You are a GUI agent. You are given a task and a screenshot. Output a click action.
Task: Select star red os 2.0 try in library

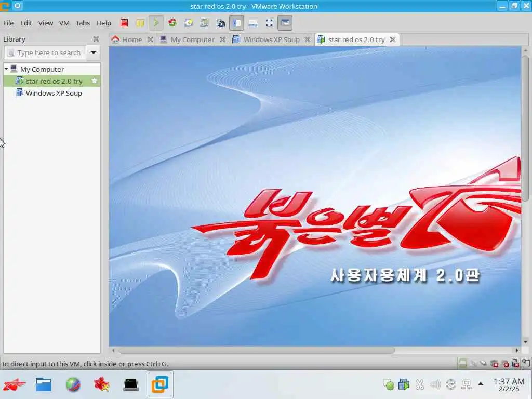click(x=51, y=81)
